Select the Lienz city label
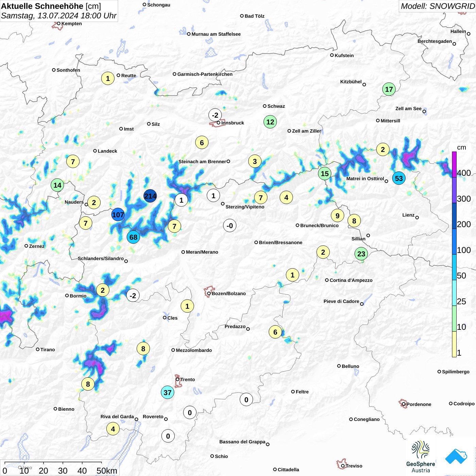476x476 pixels. (x=408, y=215)
